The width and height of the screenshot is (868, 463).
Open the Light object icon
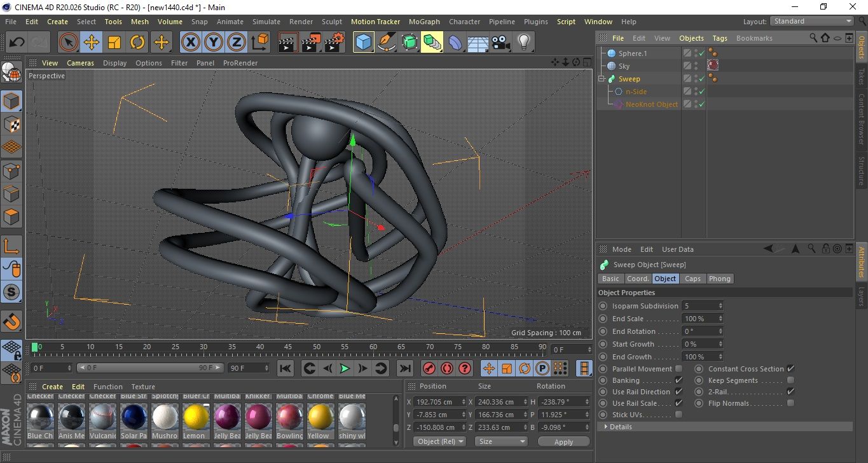click(523, 43)
